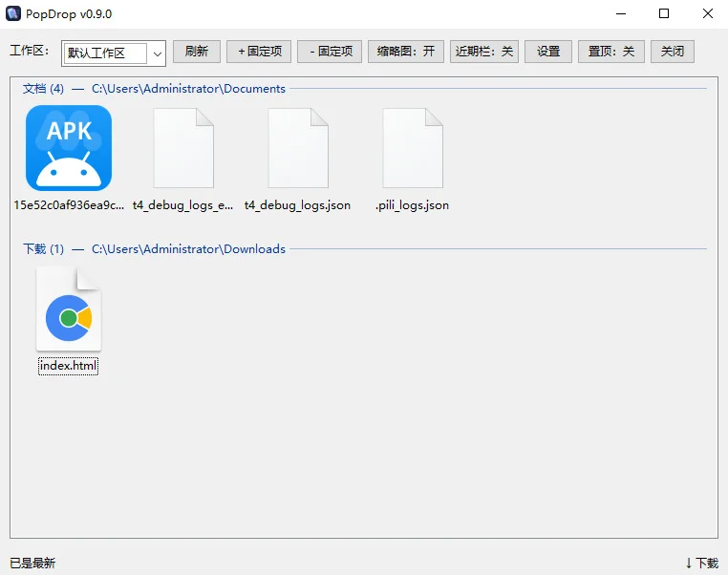
Task: Toggle the 近期栏 recent bar setting
Action: coord(484,51)
